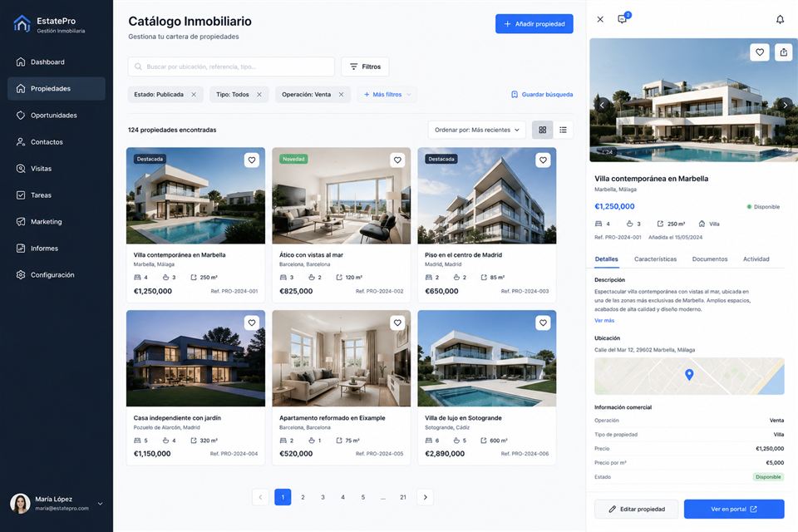
Task: Switch to the Documentos tab
Action: [x=710, y=259]
